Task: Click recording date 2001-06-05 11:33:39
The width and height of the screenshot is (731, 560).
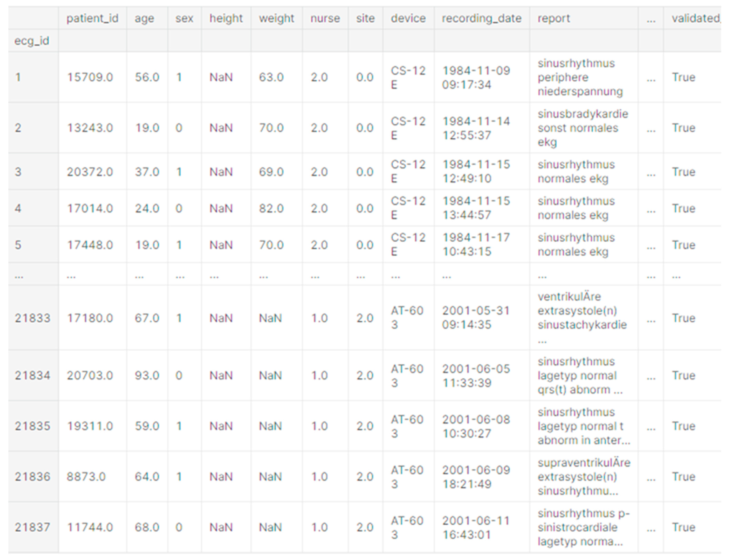Action: (476, 376)
